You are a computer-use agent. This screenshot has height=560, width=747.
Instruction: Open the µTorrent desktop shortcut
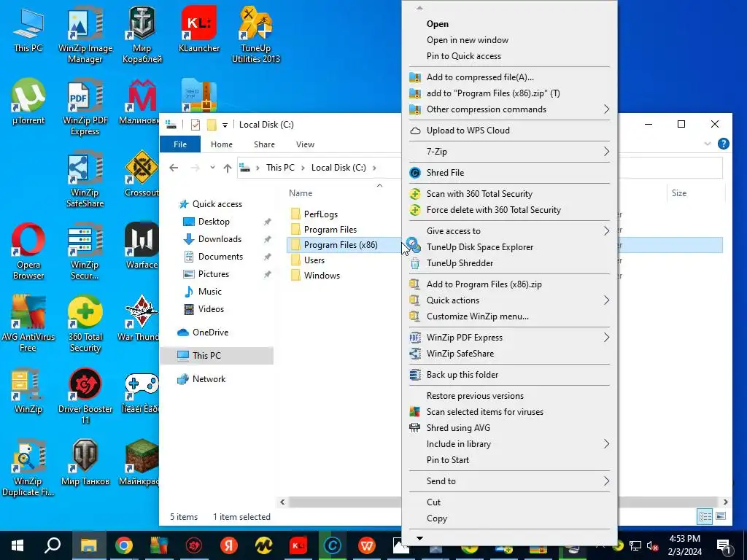28,101
